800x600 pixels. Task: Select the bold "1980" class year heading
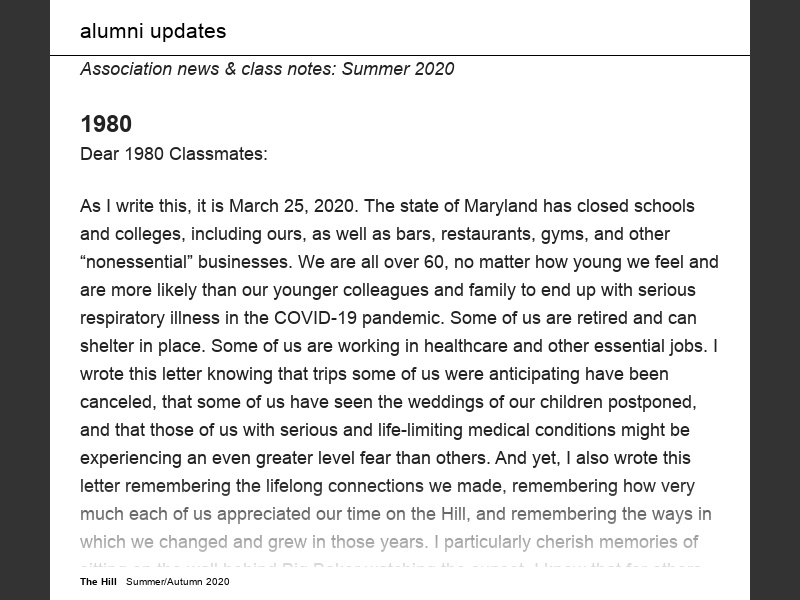pos(106,124)
